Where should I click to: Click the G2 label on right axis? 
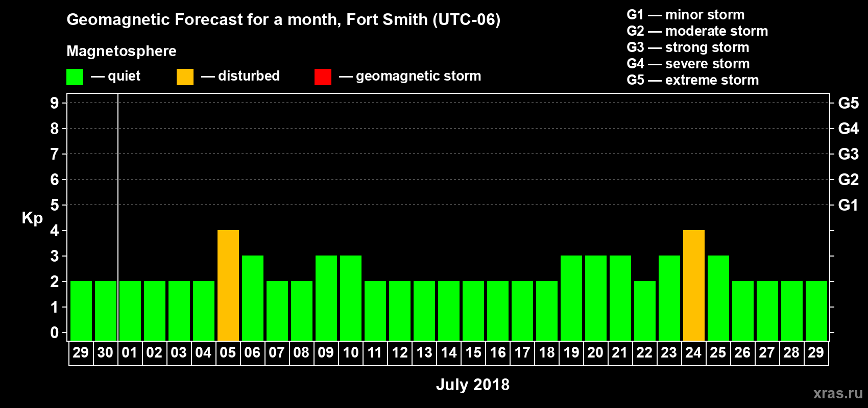coord(849,180)
